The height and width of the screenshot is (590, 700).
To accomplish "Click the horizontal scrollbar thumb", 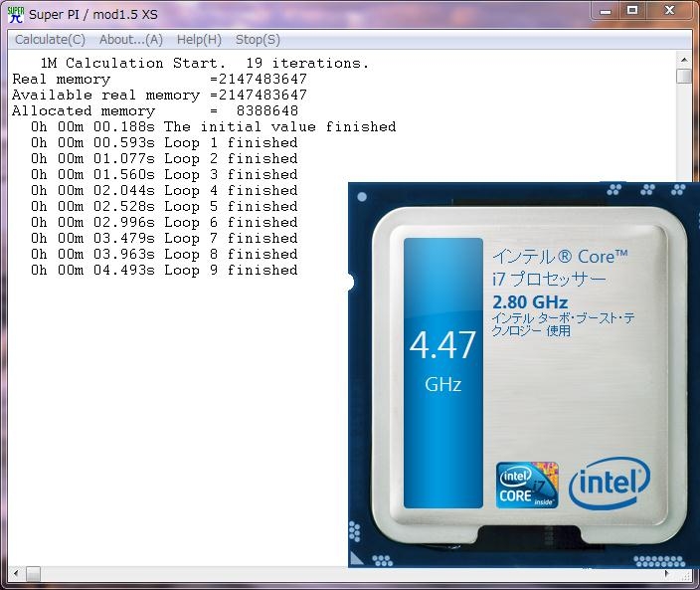I will click(33, 573).
